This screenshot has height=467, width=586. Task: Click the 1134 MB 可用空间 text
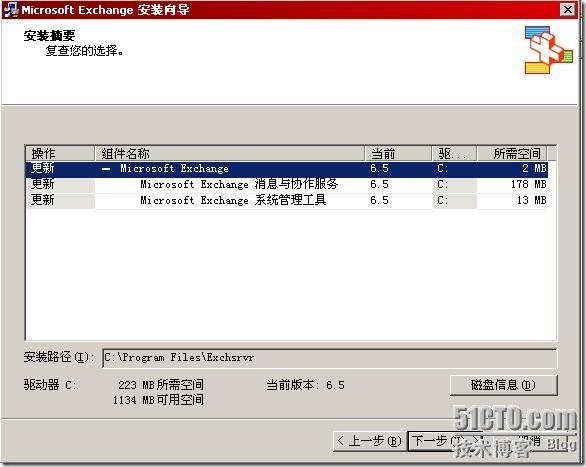(x=158, y=400)
